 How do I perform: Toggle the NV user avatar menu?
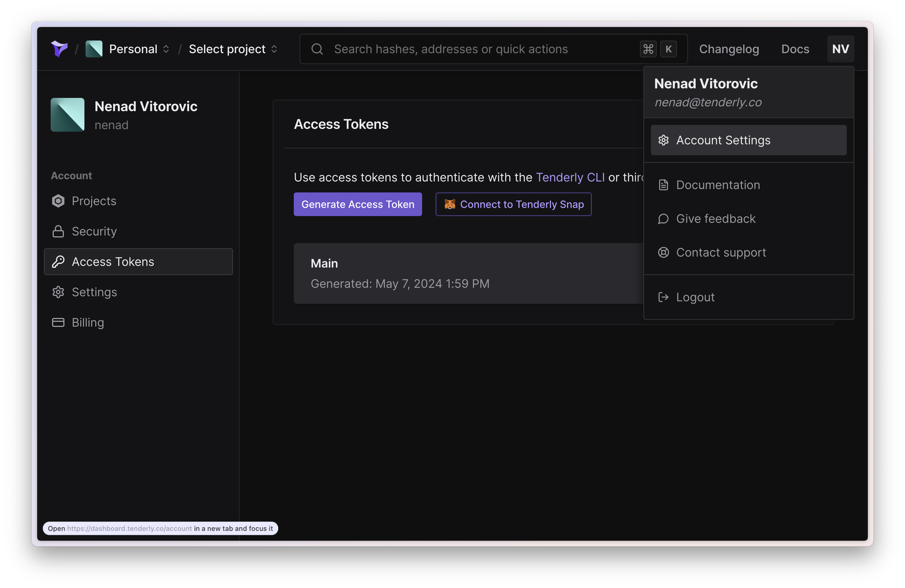(x=840, y=49)
